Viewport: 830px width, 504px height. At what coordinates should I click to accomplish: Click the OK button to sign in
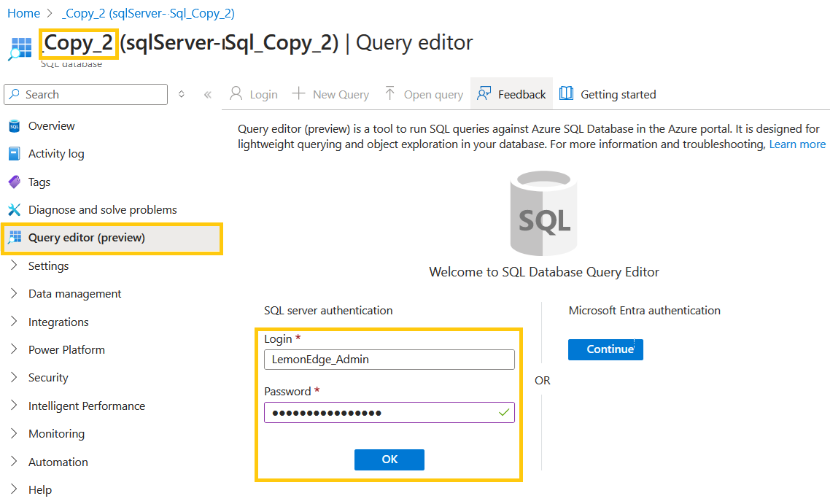point(389,460)
